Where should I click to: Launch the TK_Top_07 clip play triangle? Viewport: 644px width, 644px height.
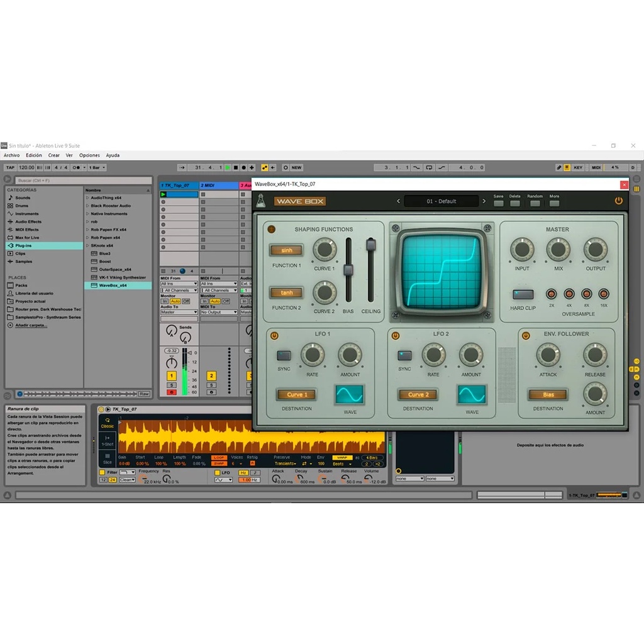coord(164,194)
